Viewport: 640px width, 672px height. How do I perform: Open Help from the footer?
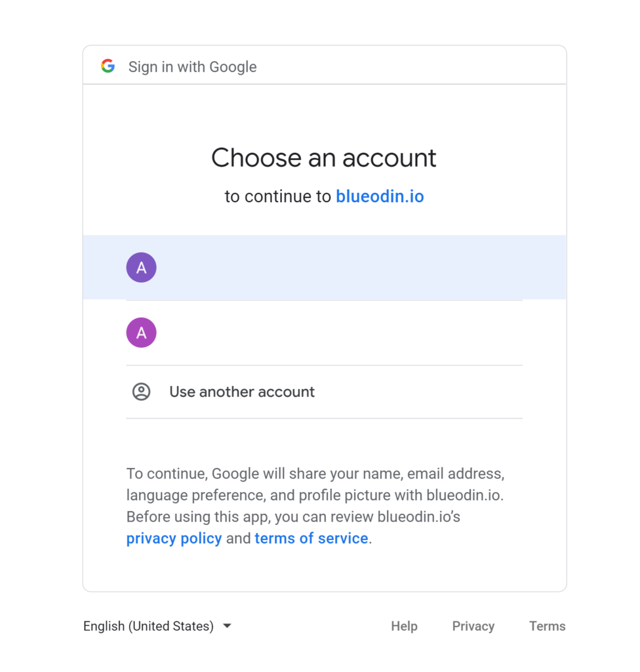[404, 626]
